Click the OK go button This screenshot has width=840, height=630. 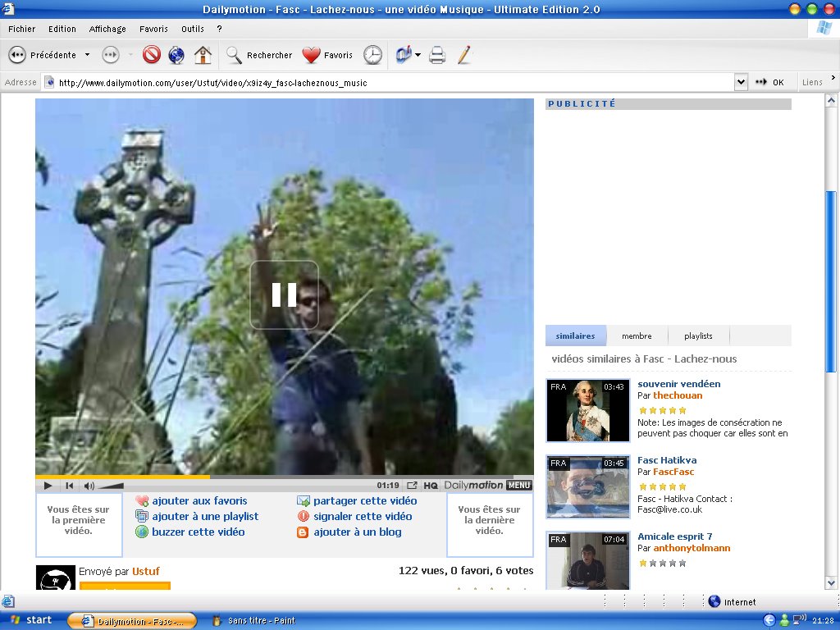pyautogui.click(x=769, y=83)
